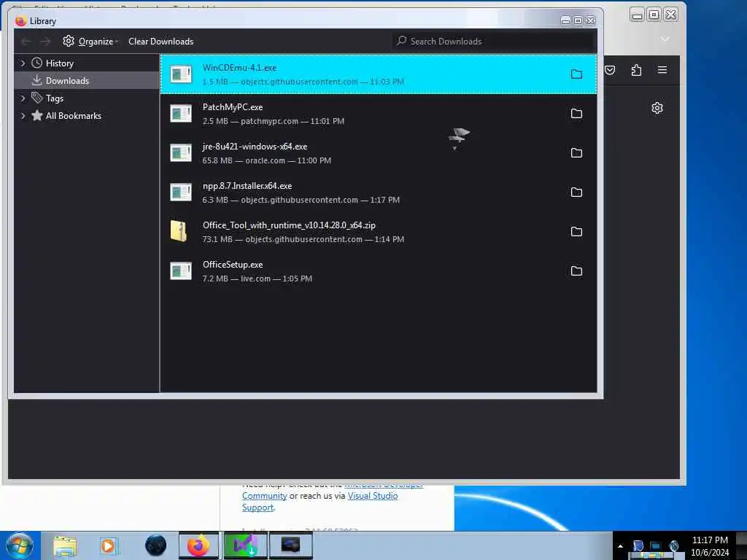Open Windows Explorer from the taskbar

pos(65,545)
